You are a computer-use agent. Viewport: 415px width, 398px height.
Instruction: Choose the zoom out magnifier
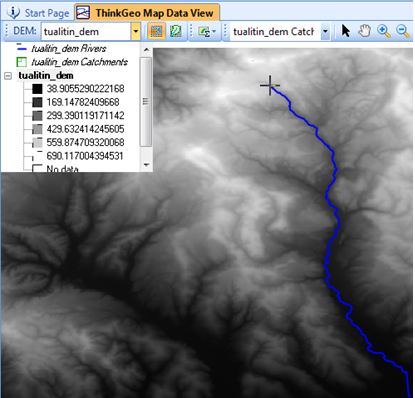[x=403, y=31]
